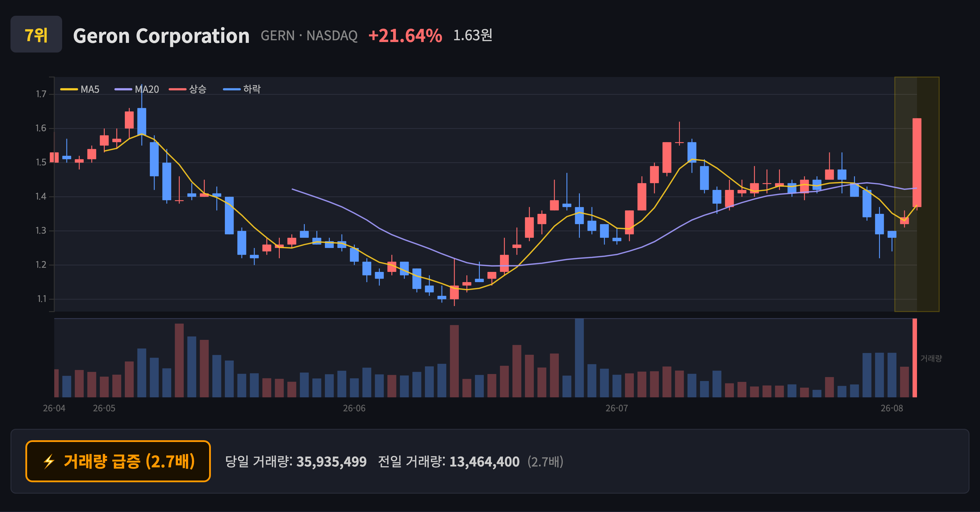The height and width of the screenshot is (512, 980).
Task: Click the 13,464,400 previous volume value
Action: [x=484, y=462]
